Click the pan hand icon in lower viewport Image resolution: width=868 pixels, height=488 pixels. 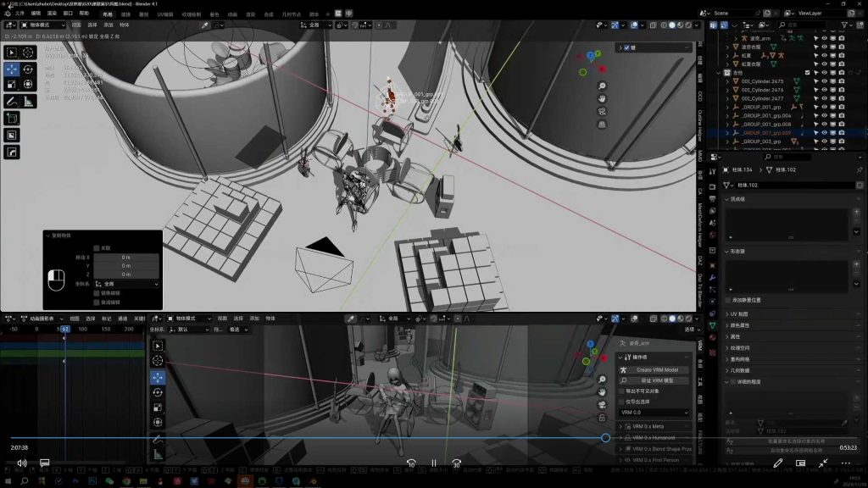coord(602,392)
